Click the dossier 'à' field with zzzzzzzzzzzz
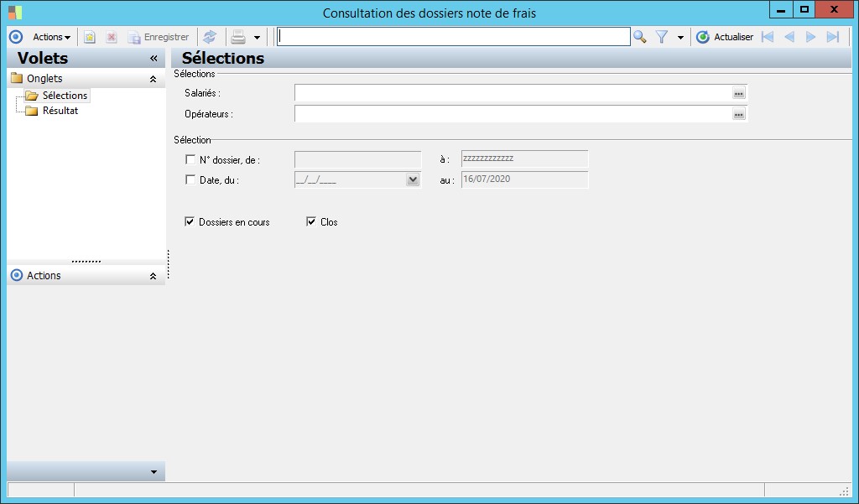 click(x=525, y=158)
